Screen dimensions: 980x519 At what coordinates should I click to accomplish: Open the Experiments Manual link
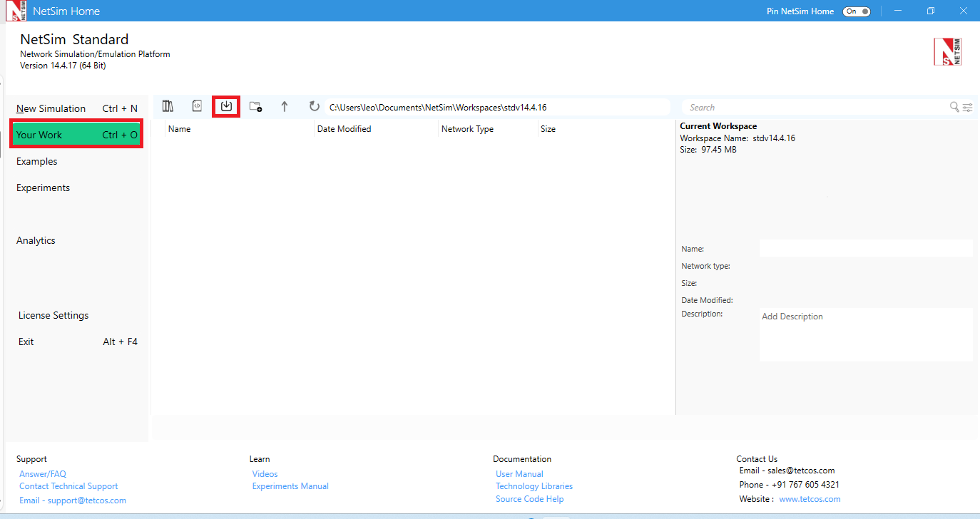click(290, 486)
